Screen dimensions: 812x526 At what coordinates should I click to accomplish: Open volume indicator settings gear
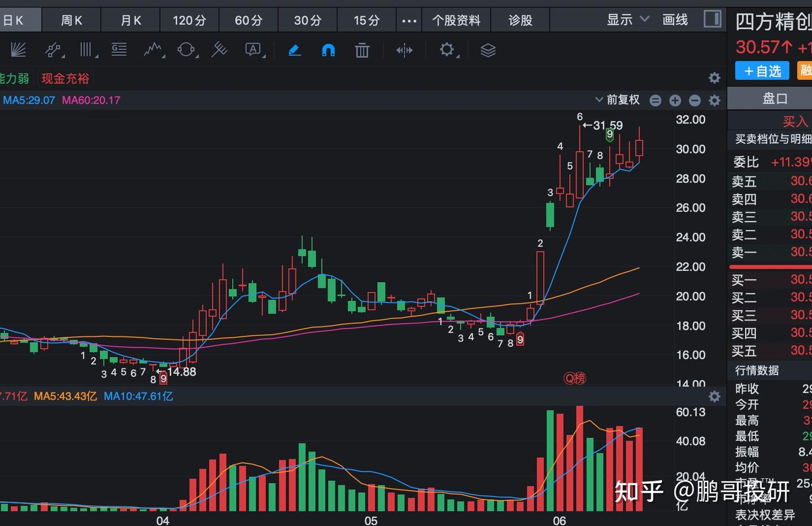pyautogui.click(x=714, y=396)
